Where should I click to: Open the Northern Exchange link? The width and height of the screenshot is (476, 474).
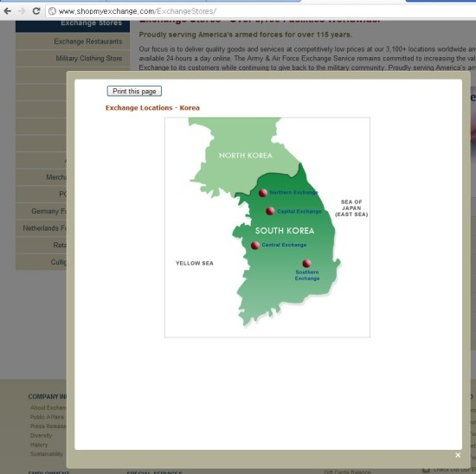tap(293, 192)
